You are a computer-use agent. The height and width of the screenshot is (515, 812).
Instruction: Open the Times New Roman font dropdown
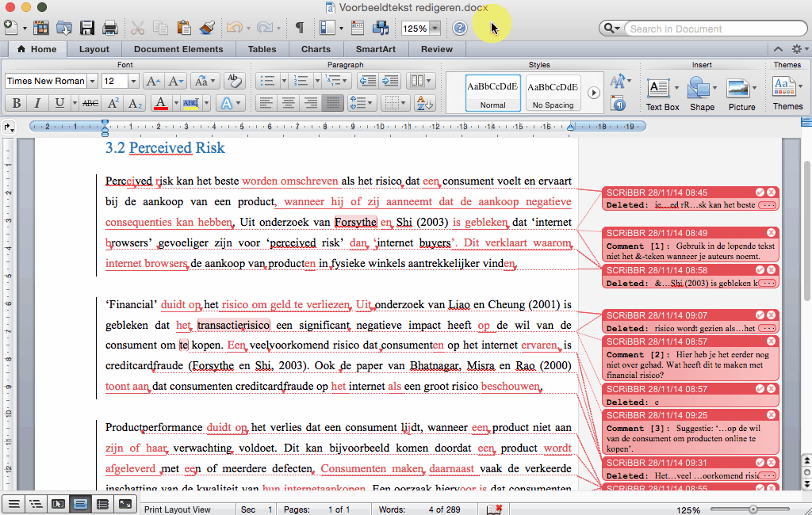93,81
